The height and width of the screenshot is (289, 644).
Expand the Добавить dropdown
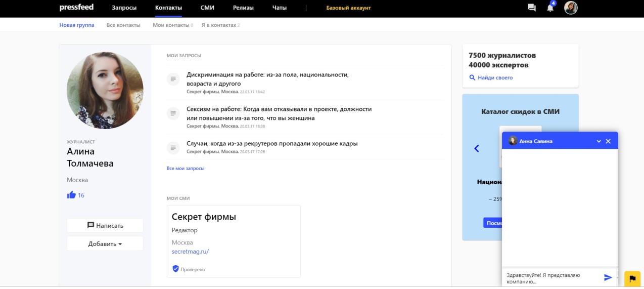click(x=105, y=243)
